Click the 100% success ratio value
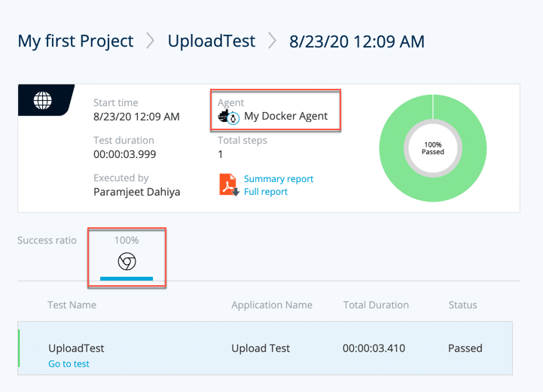 point(127,240)
